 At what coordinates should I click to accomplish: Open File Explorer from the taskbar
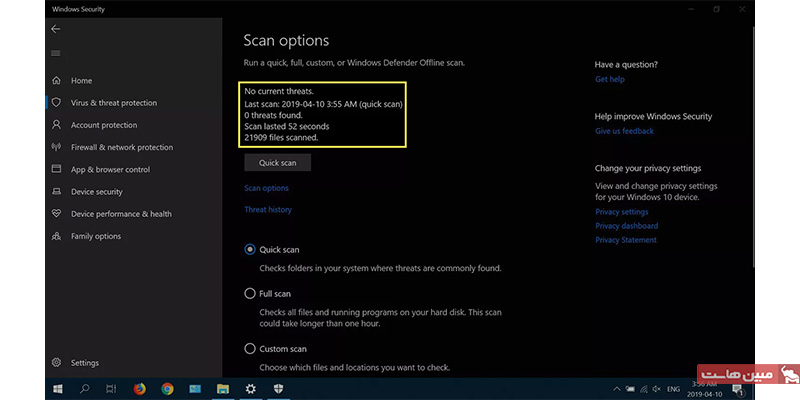pos(223,389)
